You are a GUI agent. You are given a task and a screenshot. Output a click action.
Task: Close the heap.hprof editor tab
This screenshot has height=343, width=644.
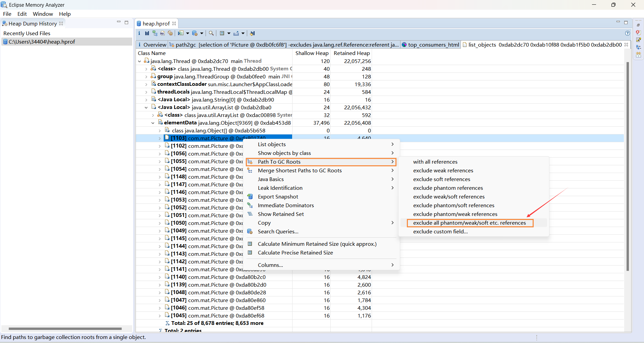click(174, 23)
